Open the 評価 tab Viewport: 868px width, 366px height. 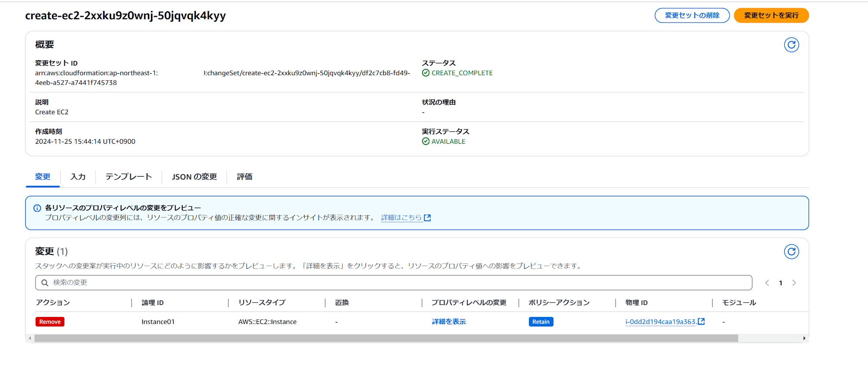244,177
